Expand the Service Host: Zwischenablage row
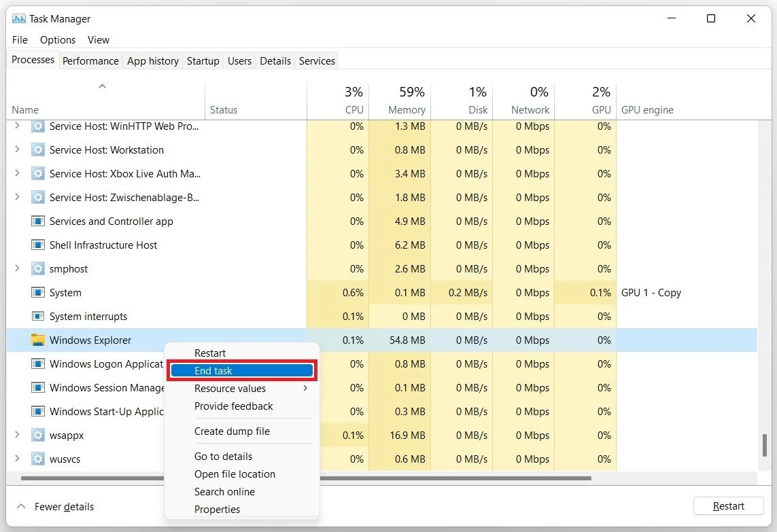Screen dimensions: 777x532 [18, 197]
